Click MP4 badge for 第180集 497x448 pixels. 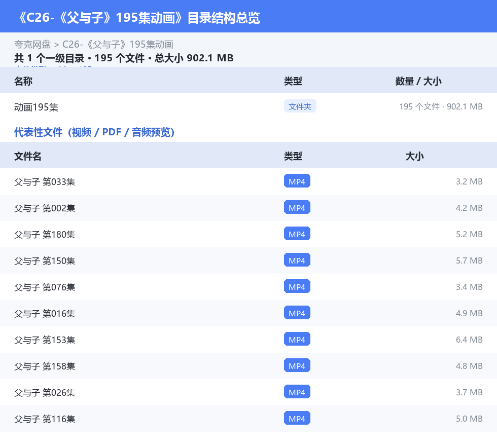coord(297,234)
